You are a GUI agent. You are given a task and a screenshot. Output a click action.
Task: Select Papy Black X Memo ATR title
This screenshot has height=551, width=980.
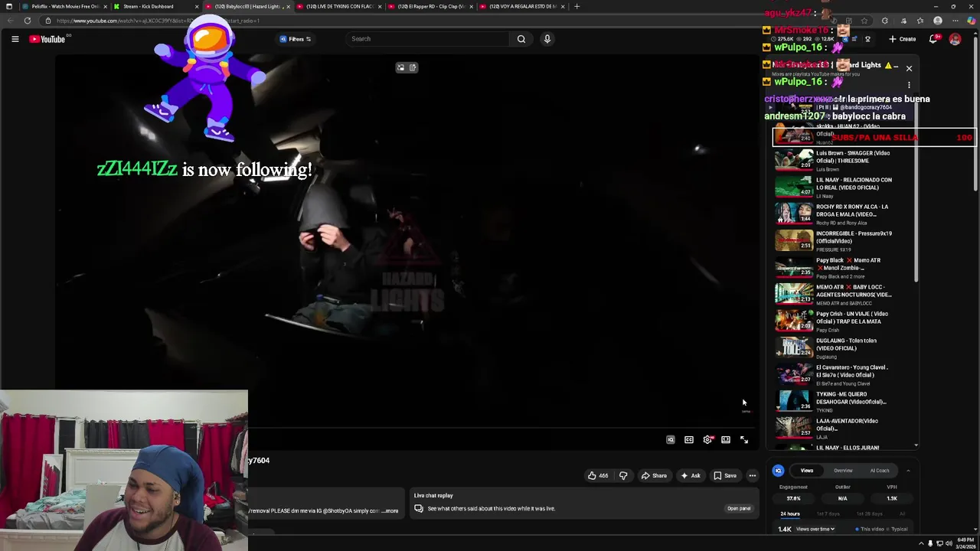point(848,264)
